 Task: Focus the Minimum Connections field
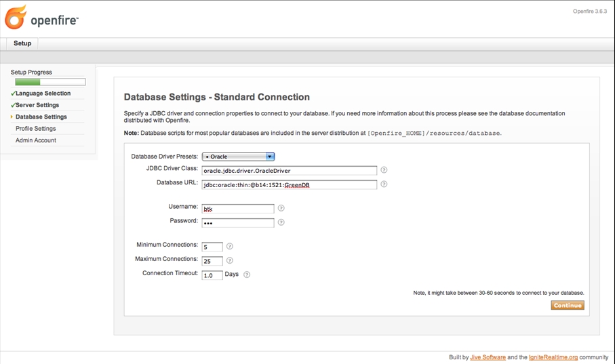pos(212,247)
